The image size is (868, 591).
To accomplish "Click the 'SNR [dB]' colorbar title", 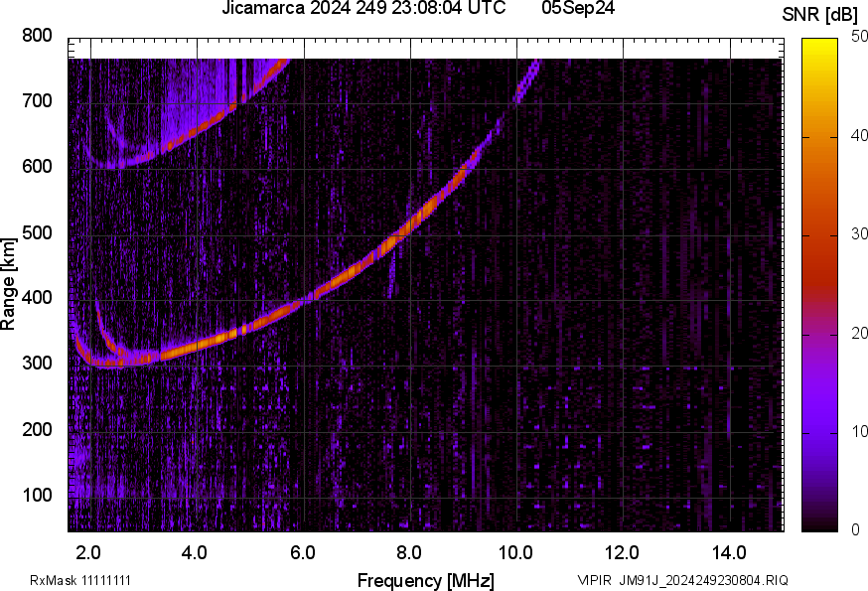I will [819, 15].
